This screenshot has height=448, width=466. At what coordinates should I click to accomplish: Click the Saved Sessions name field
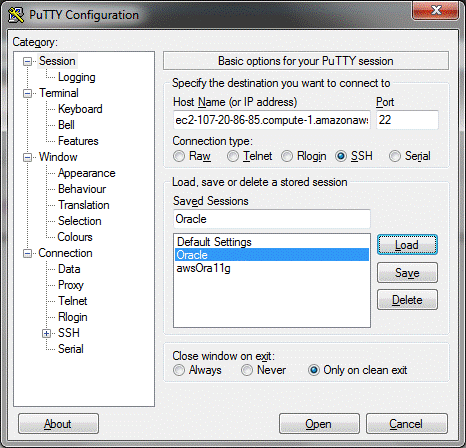[272, 219]
